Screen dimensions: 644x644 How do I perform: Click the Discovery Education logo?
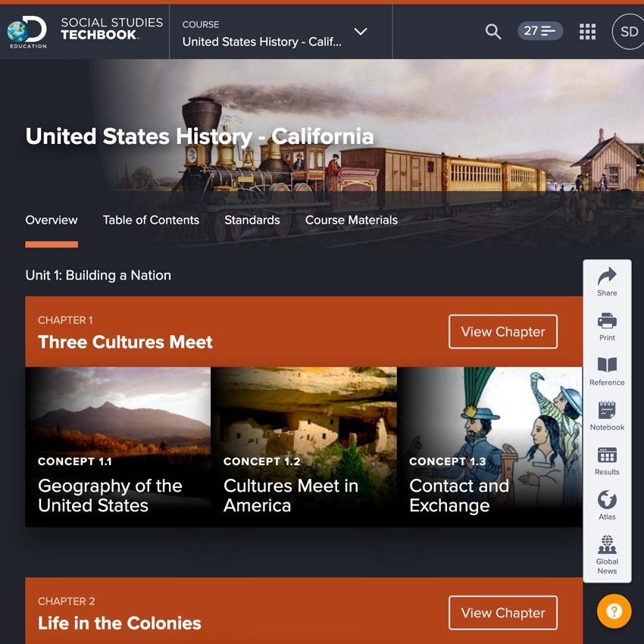[27, 32]
